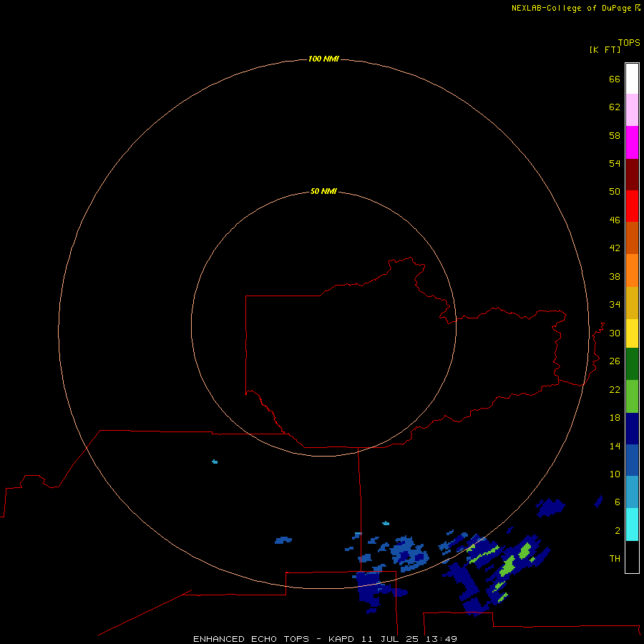The width and height of the screenshot is (644, 644).
Task: Click the "18" legend value
Action: pyautogui.click(x=615, y=418)
